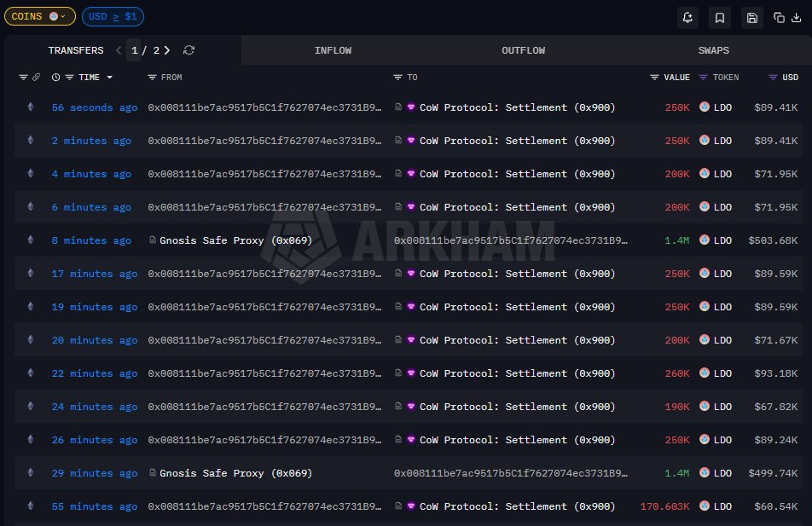
Task: Click the $93.18K USD amount
Action: [x=776, y=373]
